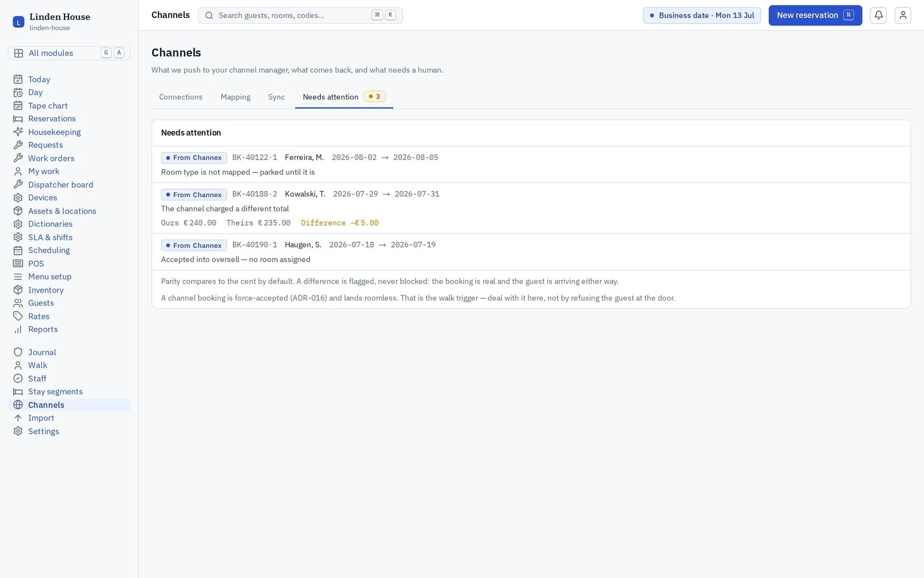Click the Reservations bed icon
Screen dimensions: 924x578
point(18,119)
